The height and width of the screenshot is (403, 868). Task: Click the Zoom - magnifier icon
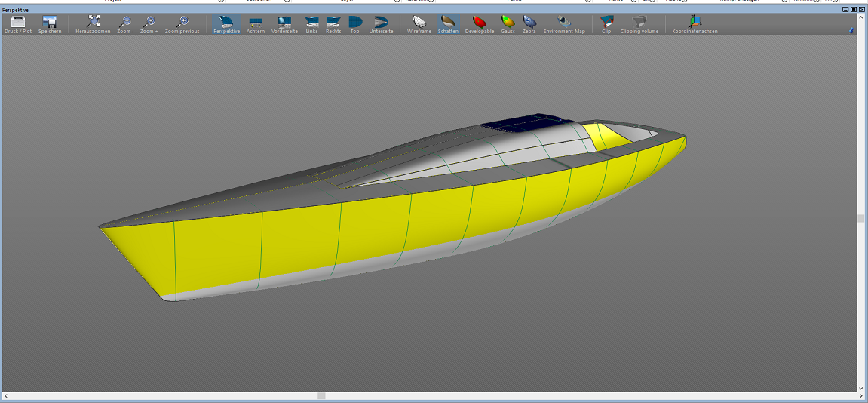click(x=125, y=23)
